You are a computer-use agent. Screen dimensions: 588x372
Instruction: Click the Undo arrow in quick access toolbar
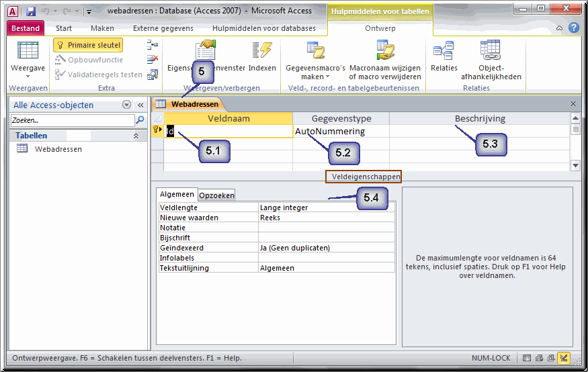coord(46,11)
